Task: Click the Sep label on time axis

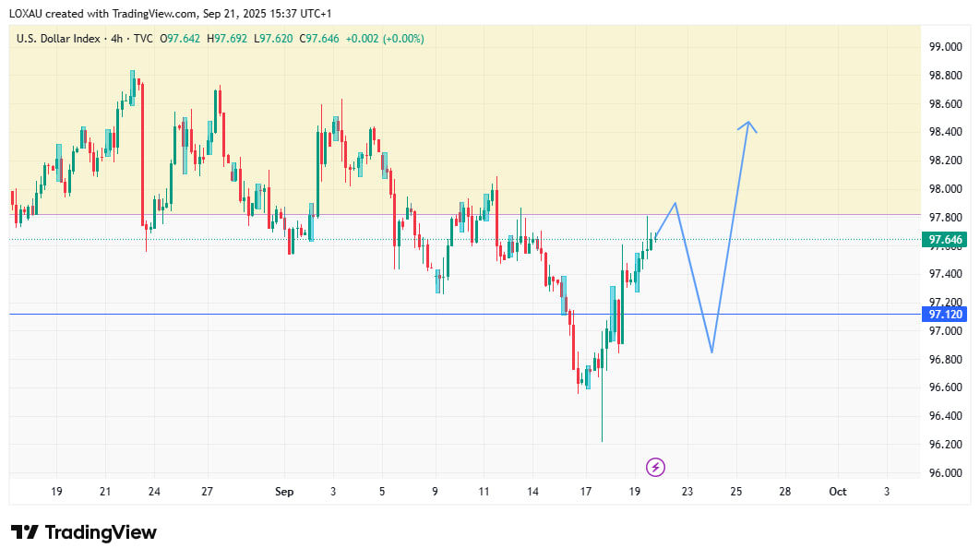Action: pos(284,492)
